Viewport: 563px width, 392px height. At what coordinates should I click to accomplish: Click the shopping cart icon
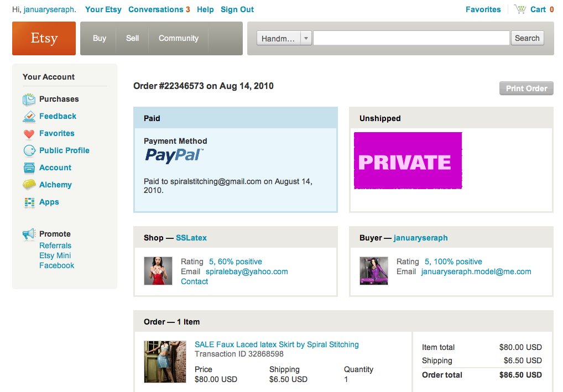point(520,9)
